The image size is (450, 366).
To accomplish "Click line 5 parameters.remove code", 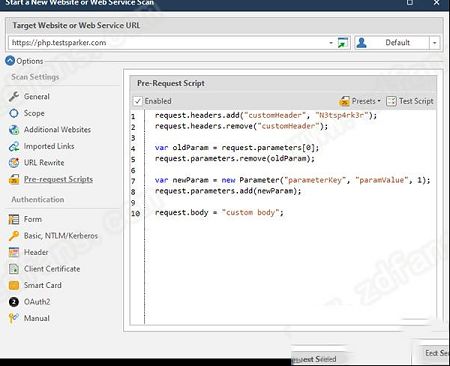I will click(x=235, y=159).
